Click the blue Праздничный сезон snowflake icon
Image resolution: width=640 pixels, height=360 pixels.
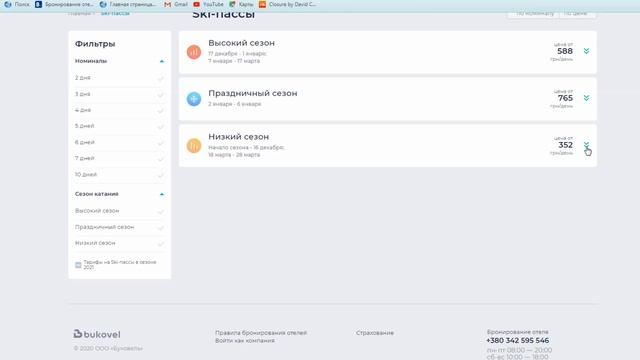pos(194,99)
